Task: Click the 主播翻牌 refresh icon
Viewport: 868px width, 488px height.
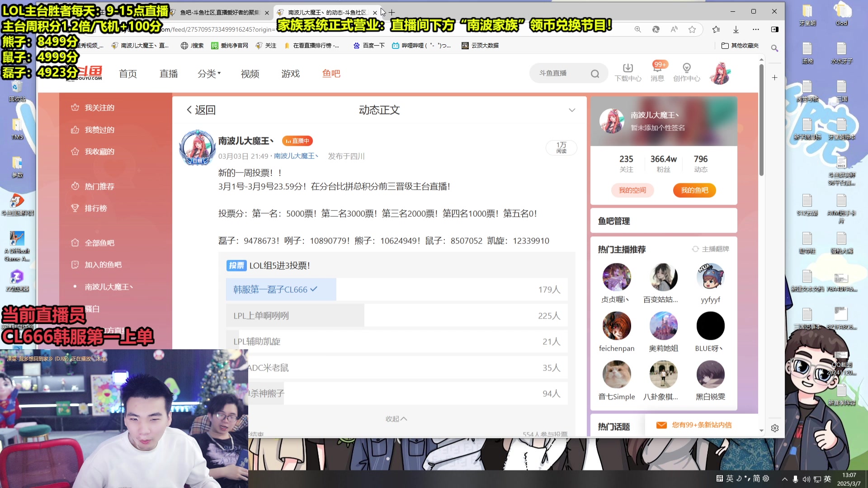Action: coord(695,249)
